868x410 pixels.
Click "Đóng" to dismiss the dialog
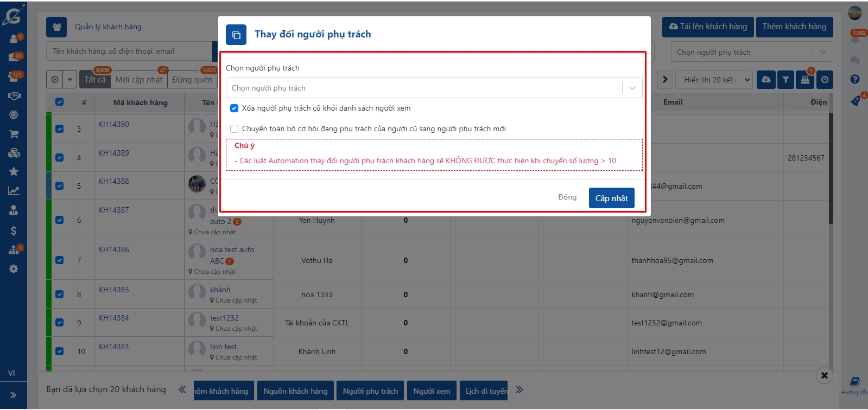click(567, 197)
